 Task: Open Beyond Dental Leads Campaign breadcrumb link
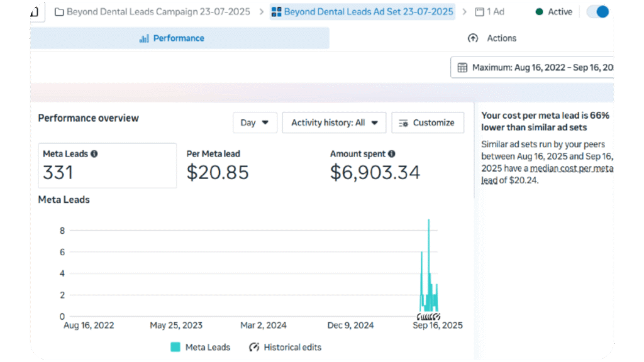[158, 12]
